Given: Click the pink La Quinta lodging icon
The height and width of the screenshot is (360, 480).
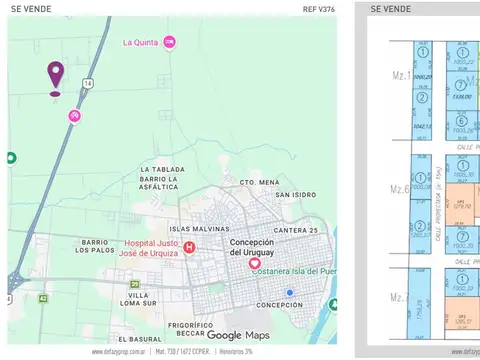Looking at the screenshot, I should (169, 42).
